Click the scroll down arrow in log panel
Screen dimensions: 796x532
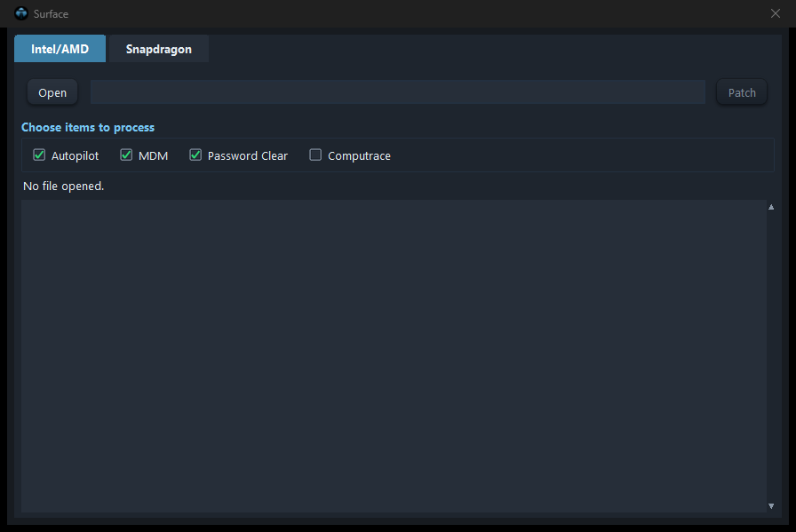tap(771, 505)
